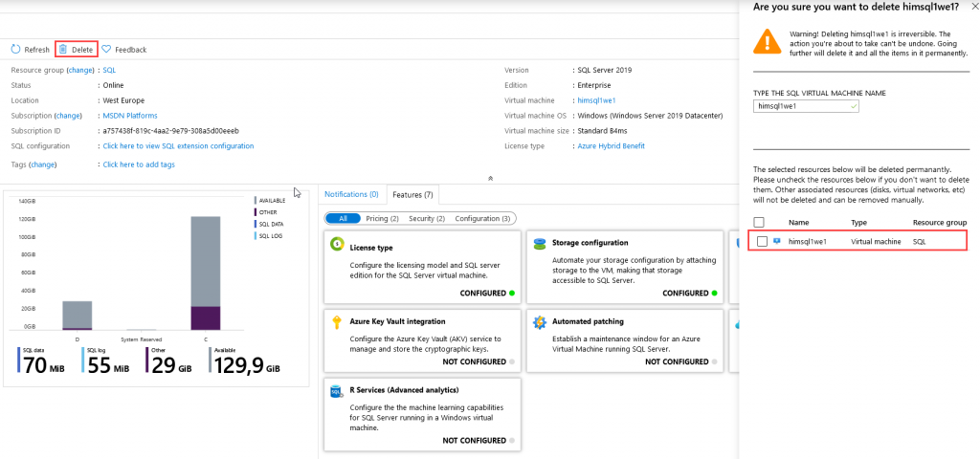Click the SQL data 70 MiB value
The height and width of the screenshot is (459, 980).
43,365
